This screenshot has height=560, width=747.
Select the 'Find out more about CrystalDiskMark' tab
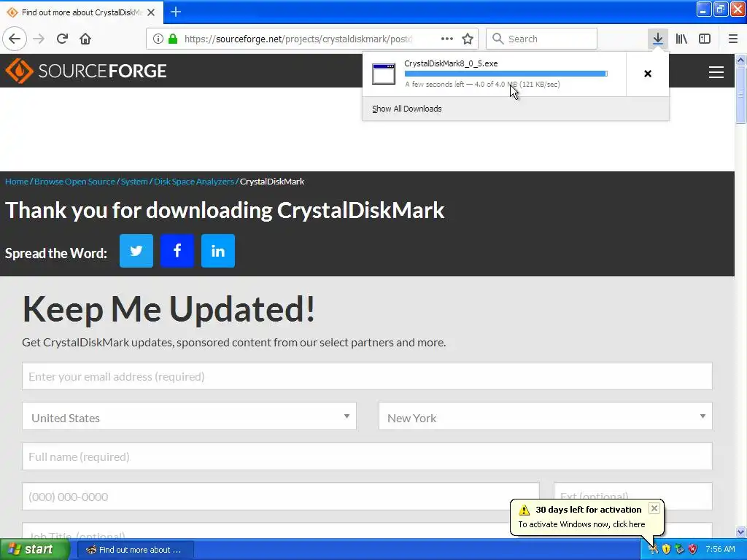click(x=82, y=12)
